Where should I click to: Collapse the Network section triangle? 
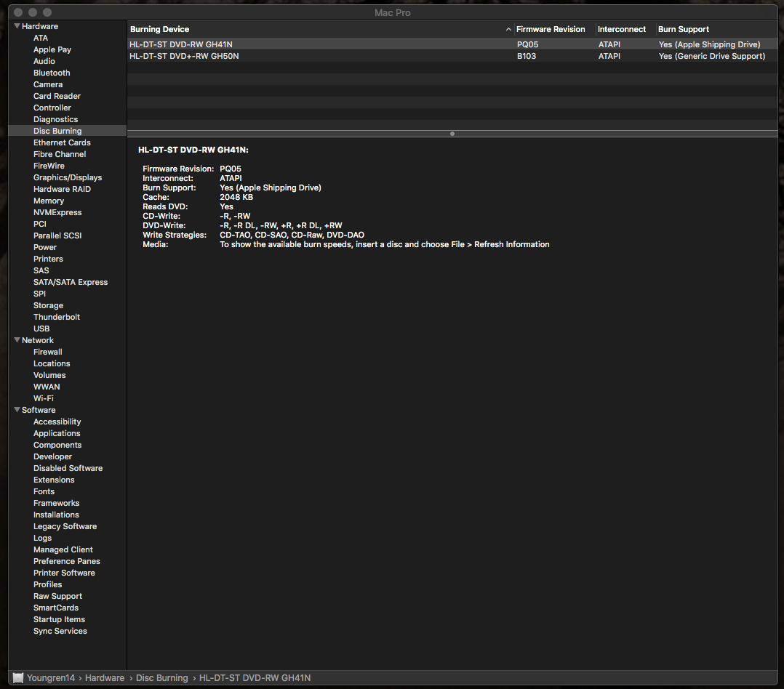(17, 339)
